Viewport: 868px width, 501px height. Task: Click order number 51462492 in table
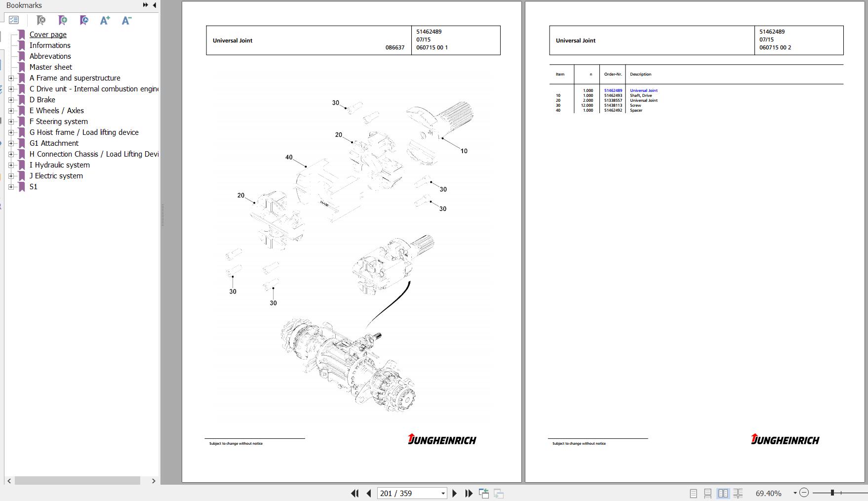613,110
